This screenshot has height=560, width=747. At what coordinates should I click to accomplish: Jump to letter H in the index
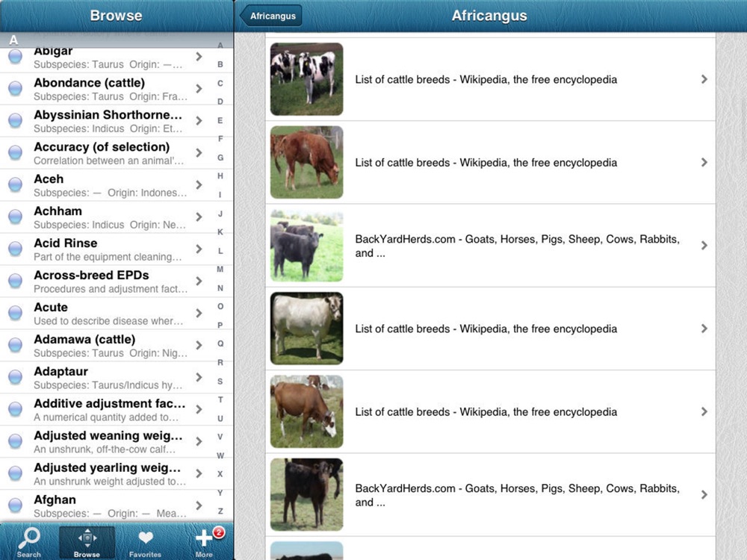pyautogui.click(x=220, y=176)
